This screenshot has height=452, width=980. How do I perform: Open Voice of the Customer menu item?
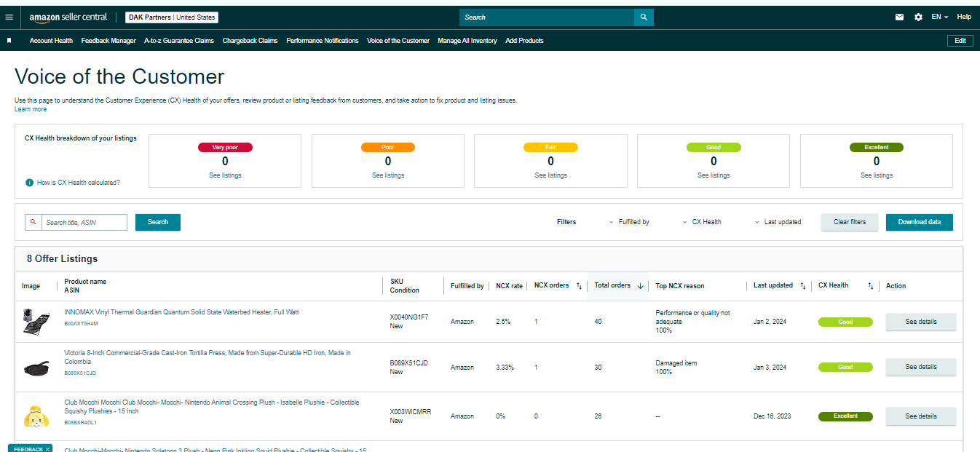click(398, 41)
